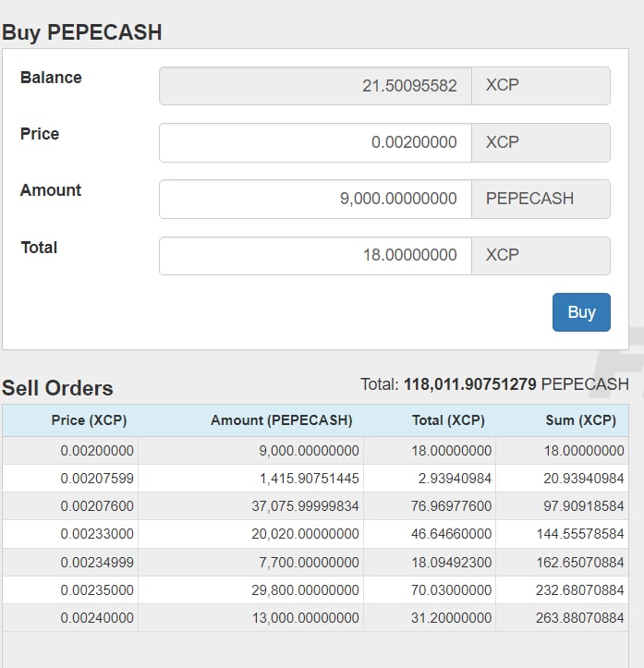This screenshot has width=644, height=668.
Task: Click amount 29,800.00000000 in sell orders
Action: tap(306, 590)
